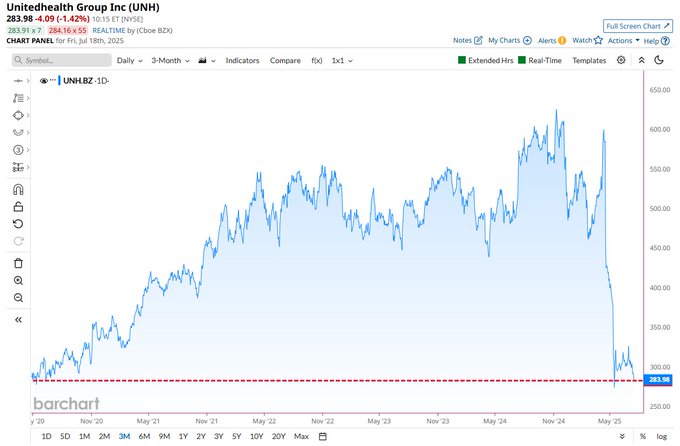Click the UNH.BZ series label

78,81
